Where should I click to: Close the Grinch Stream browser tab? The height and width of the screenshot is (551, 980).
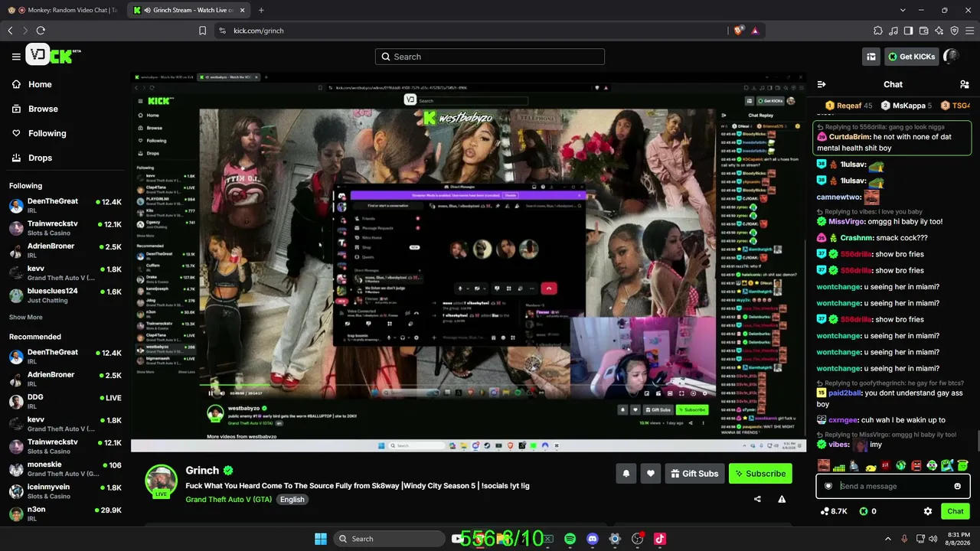pyautogui.click(x=242, y=10)
